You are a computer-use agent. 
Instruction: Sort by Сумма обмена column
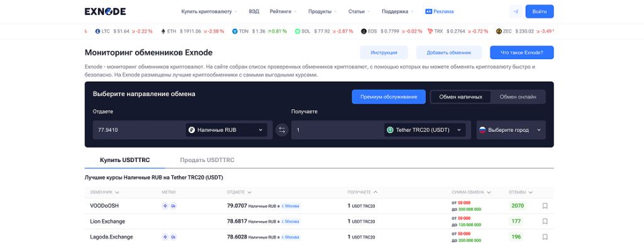pos(471,192)
